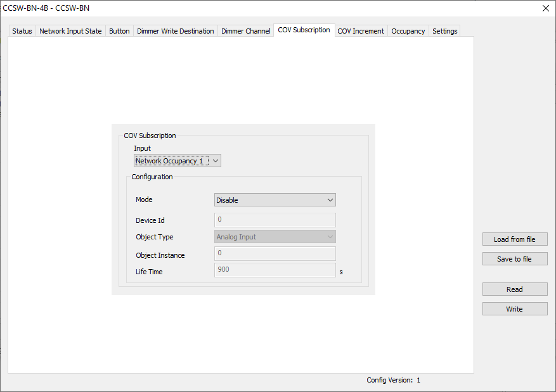Open the Mode dropdown set to Disable

(275, 200)
